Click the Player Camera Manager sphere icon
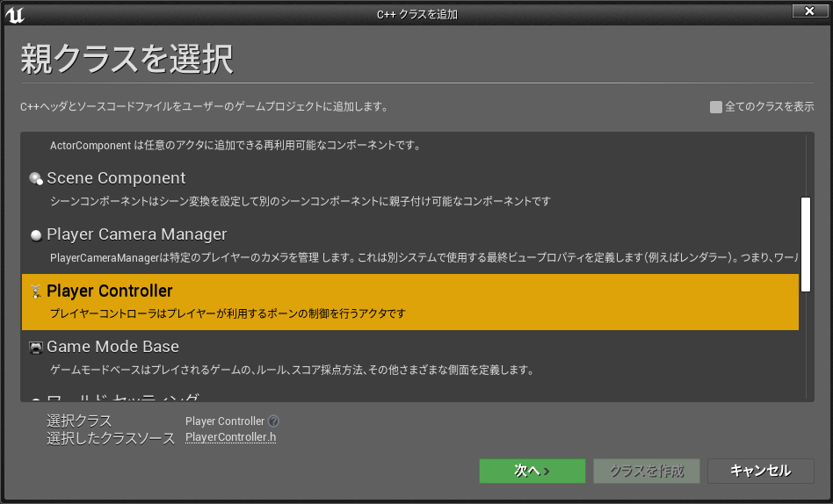 coord(36,235)
